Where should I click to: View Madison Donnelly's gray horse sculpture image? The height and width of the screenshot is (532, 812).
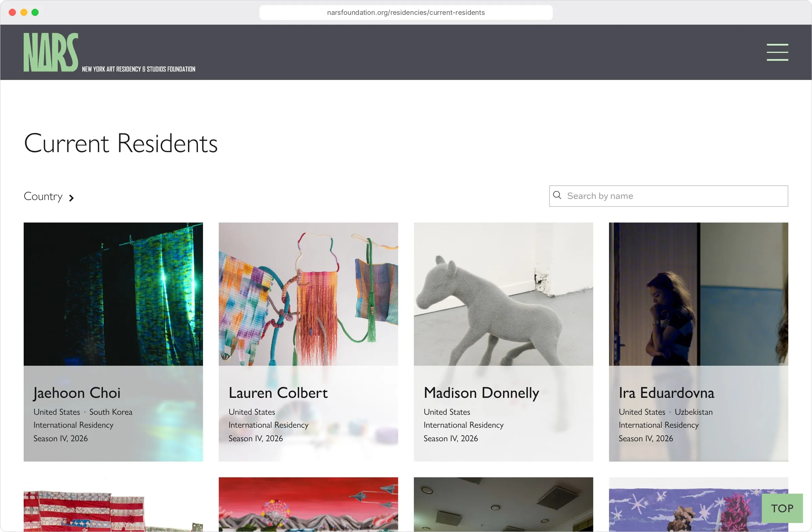503,294
